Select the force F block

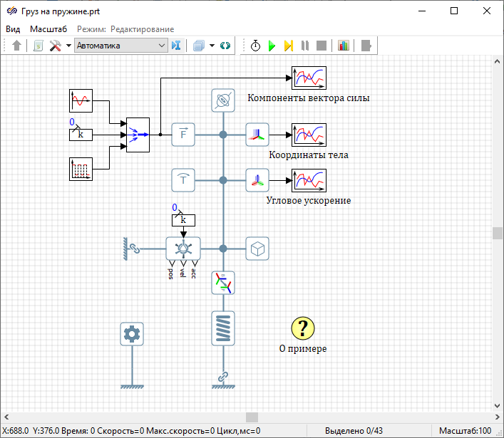pyautogui.click(x=183, y=134)
